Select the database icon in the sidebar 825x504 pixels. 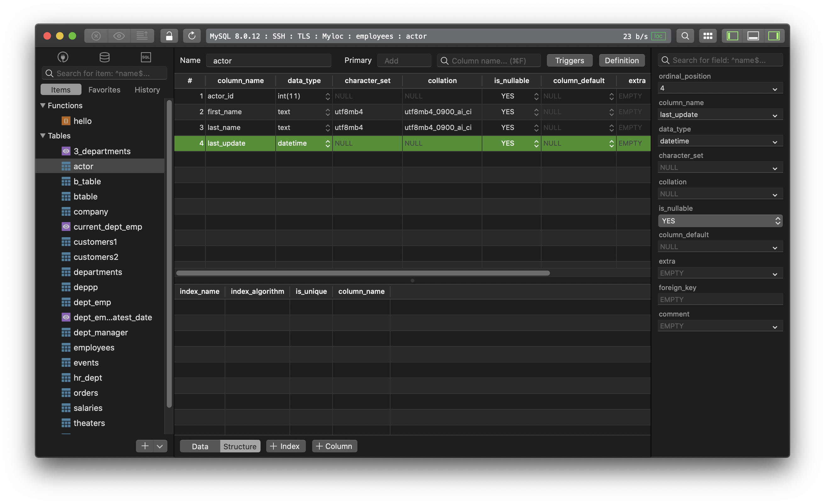coord(104,57)
